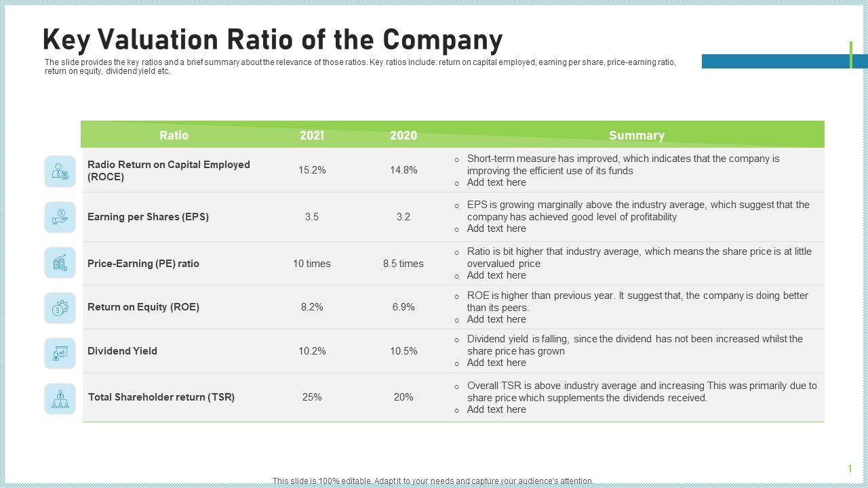Click the 2020 column header
Screen dimensions: 868x488
click(403, 136)
